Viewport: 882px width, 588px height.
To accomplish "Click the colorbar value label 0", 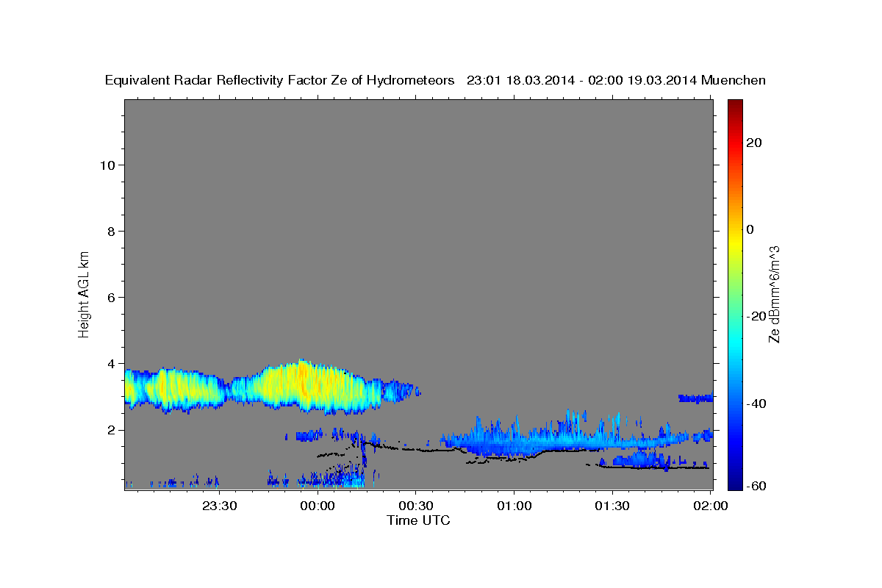I will tap(750, 229).
